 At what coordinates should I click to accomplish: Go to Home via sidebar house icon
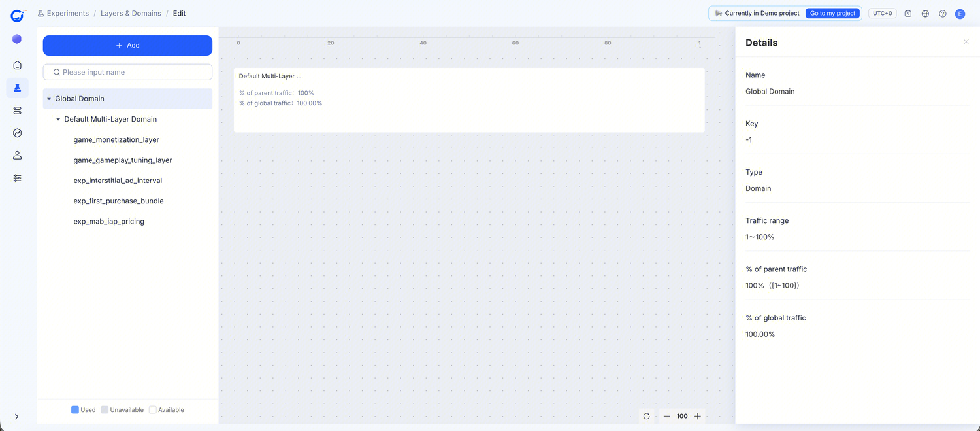tap(17, 65)
